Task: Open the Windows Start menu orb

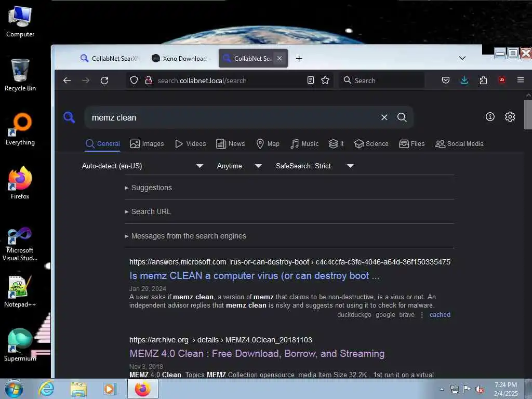Action: click(14, 389)
